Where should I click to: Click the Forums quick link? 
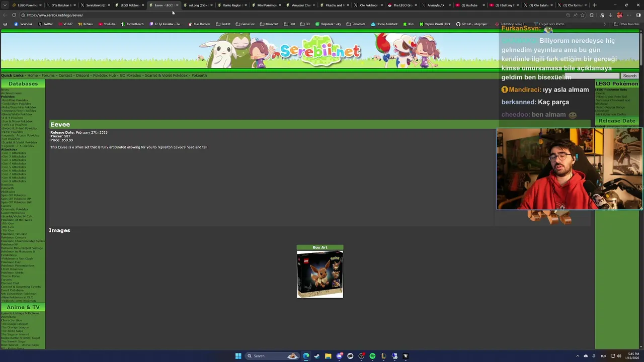point(48,75)
